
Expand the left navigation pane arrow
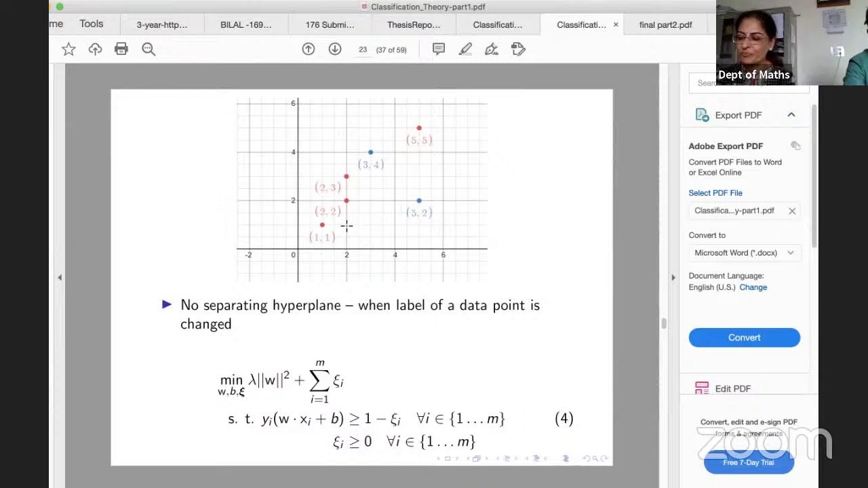[60, 277]
